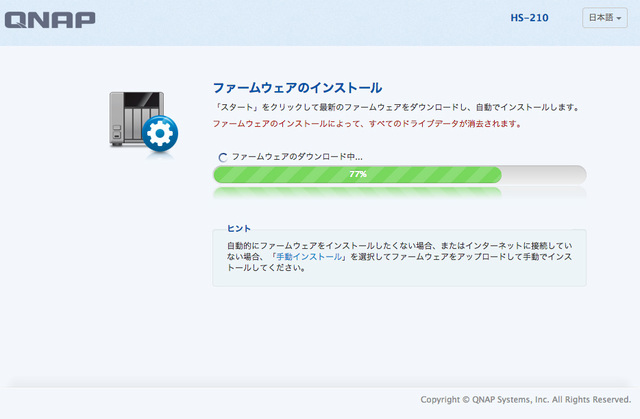Click the spinning loading indicator
This screenshot has width=640, height=419.
click(x=223, y=157)
